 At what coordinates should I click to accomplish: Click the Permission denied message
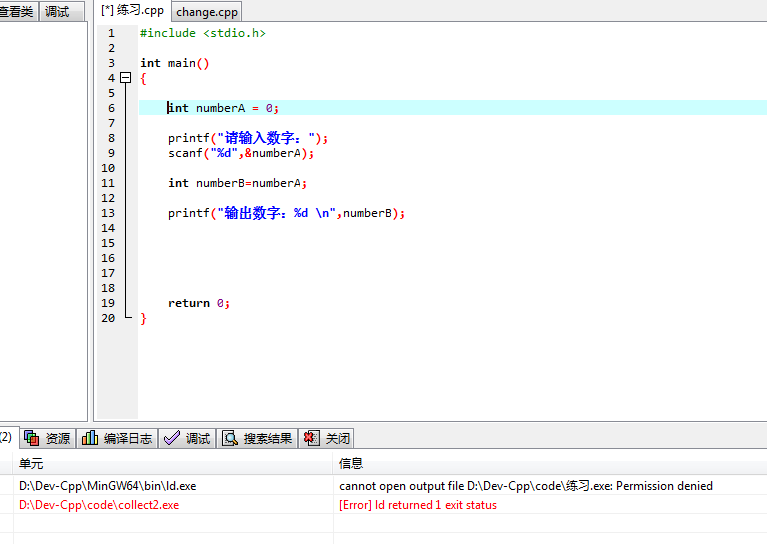click(x=526, y=486)
